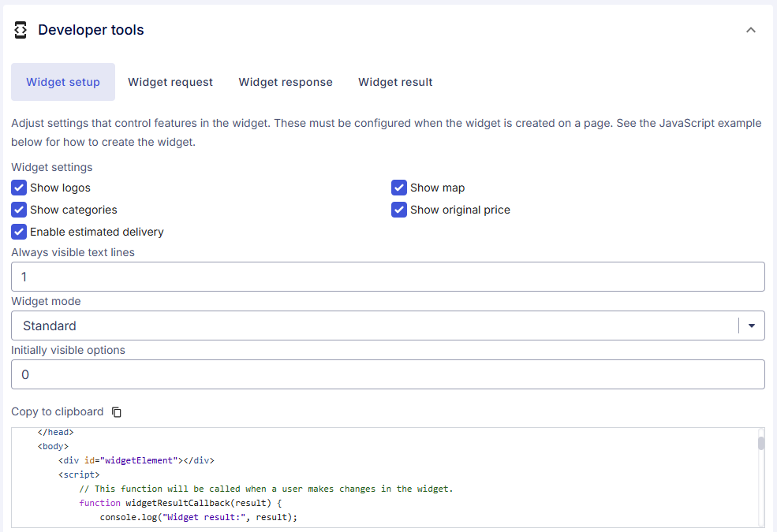Image resolution: width=777 pixels, height=532 pixels.
Task: Click the div widgetElement code line
Action: (x=136, y=460)
